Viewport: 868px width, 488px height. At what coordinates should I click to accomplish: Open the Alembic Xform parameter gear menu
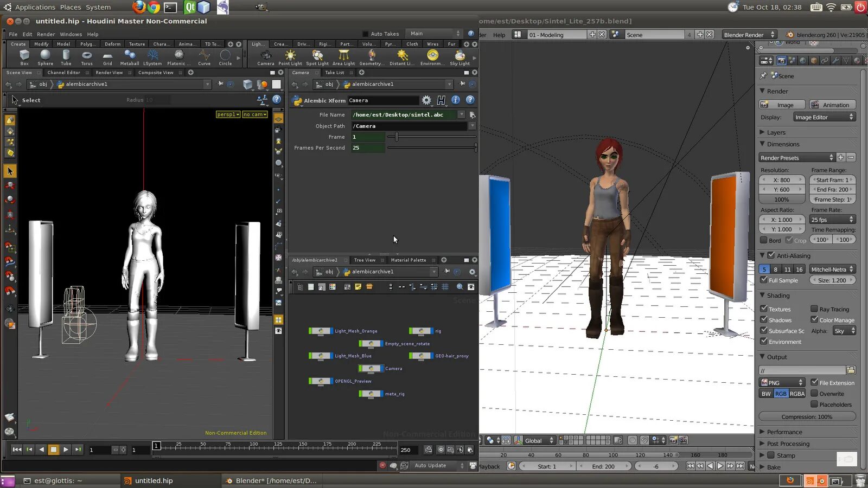point(426,100)
